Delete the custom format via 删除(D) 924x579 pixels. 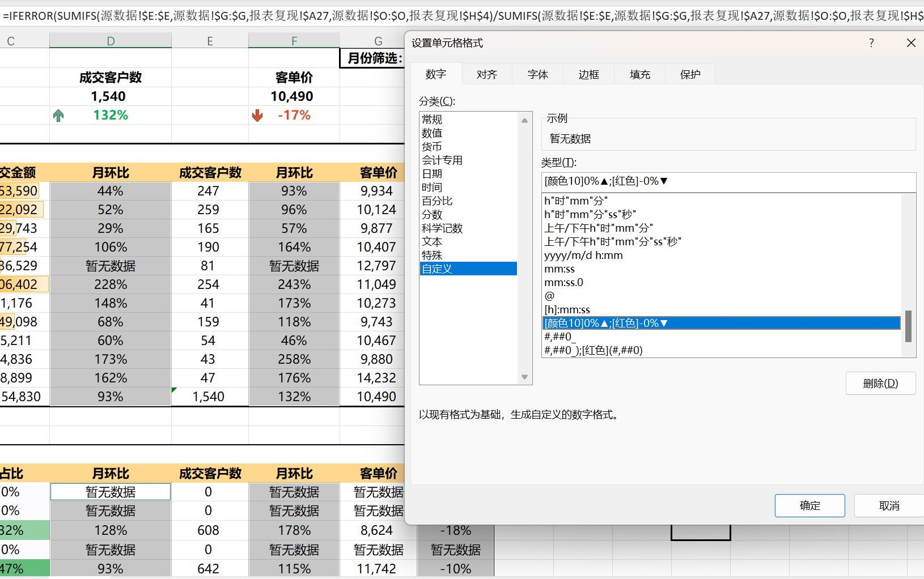[x=880, y=383]
